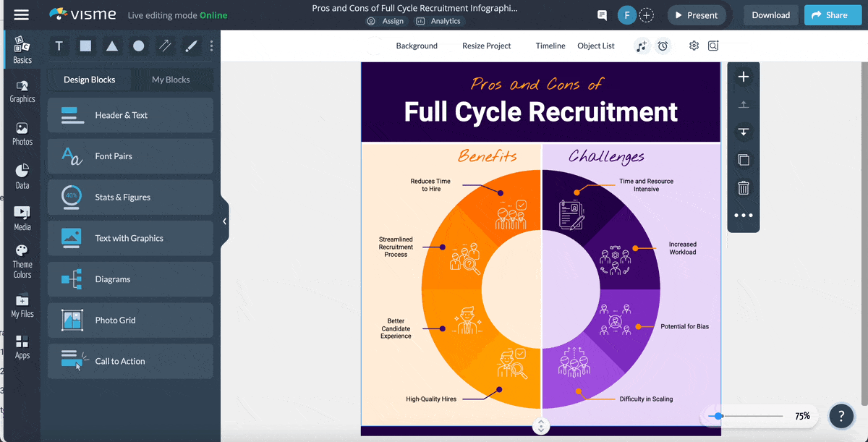Click the trash delete page icon

pos(743,188)
